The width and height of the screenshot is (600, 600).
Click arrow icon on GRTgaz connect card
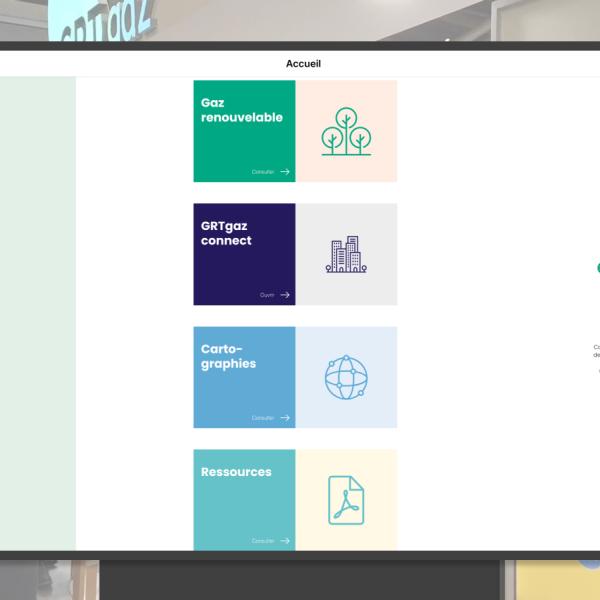pyautogui.click(x=285, y=295)
